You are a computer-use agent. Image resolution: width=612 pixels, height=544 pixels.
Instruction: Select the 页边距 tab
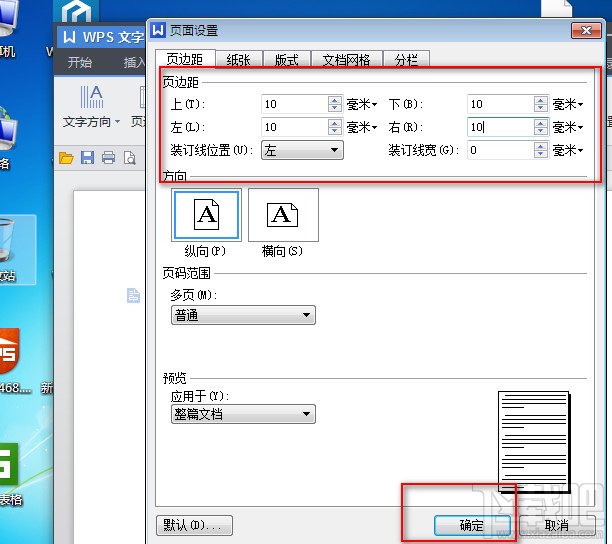coord(185,59)
